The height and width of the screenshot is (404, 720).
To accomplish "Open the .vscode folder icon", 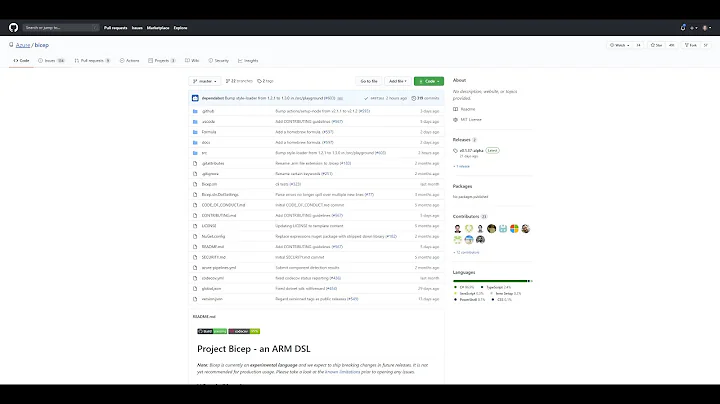I will click(195, 122).
